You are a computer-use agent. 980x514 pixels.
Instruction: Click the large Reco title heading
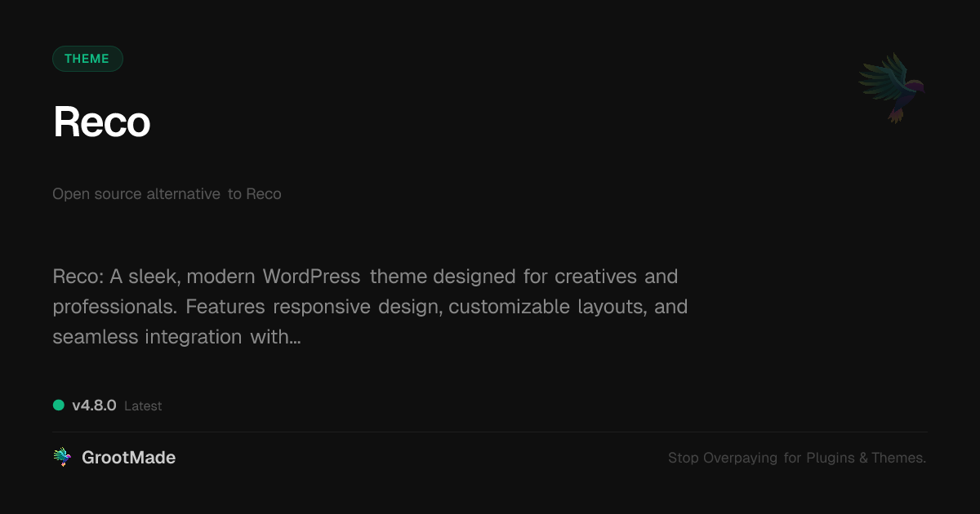102,122
